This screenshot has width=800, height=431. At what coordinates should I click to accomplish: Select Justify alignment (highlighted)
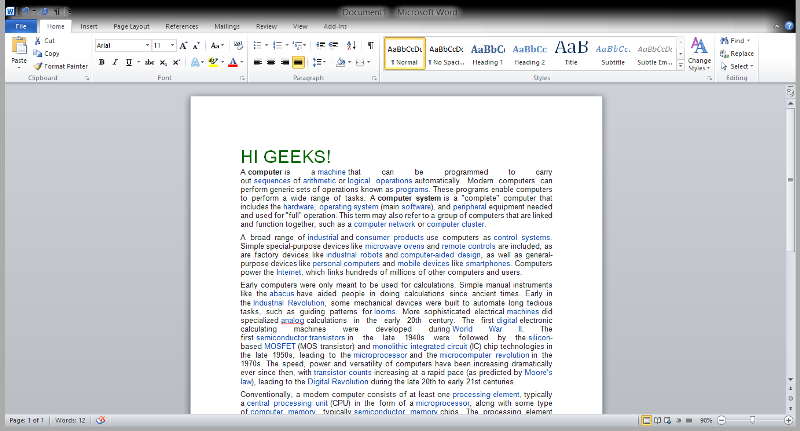pyautogui.click(x=298, y=62)
